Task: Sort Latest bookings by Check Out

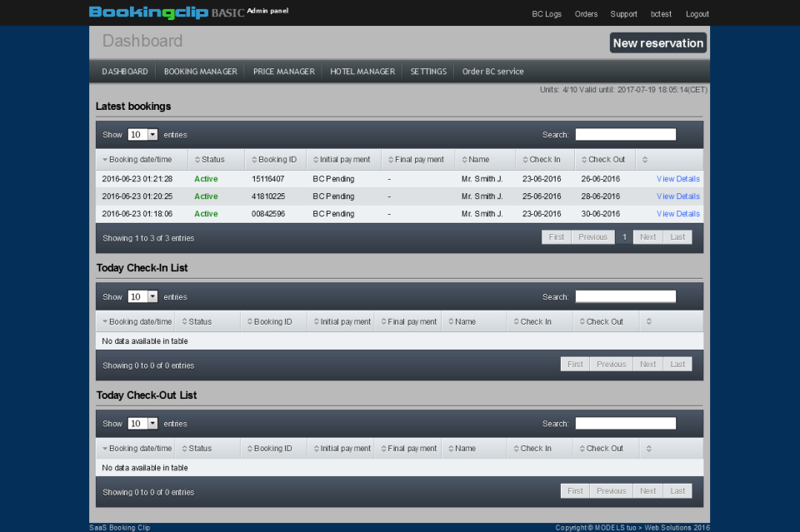Action: pyautogui.click(x=606, y=160)
